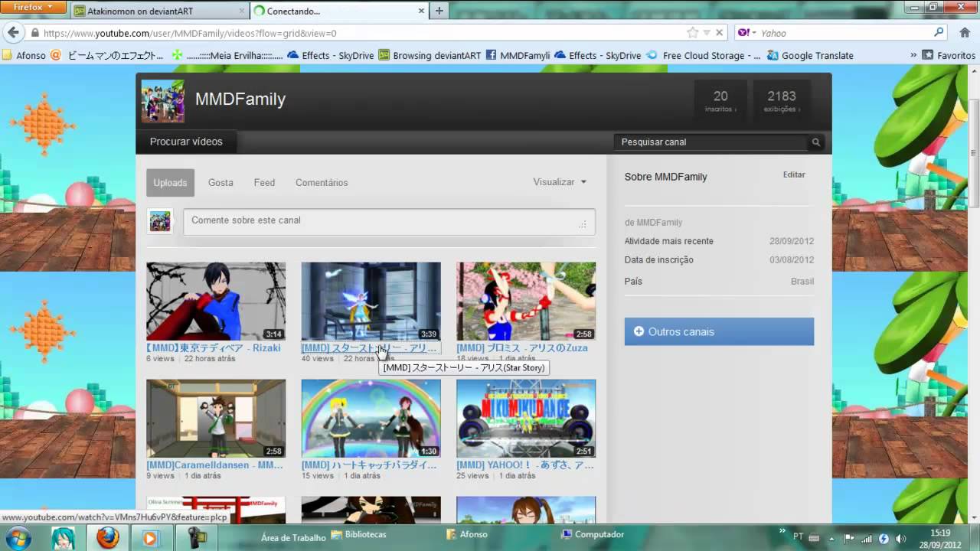Open the 20 inscritos counter
The height and width of the screenshot is (551, 980).
[720, 101]
